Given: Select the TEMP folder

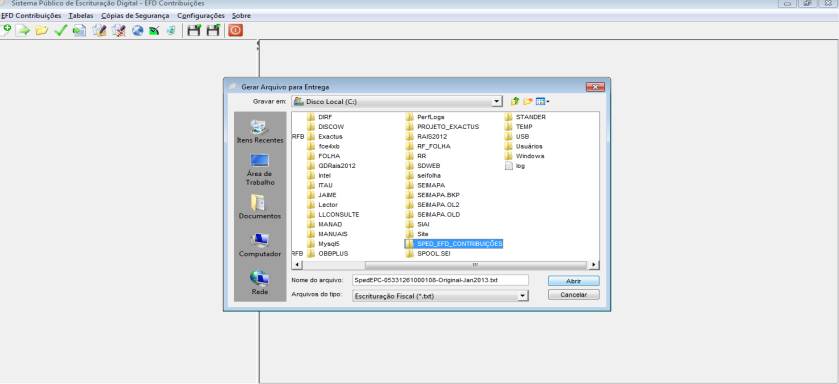Looking at the screenshot, I should [x=518, y=127].
